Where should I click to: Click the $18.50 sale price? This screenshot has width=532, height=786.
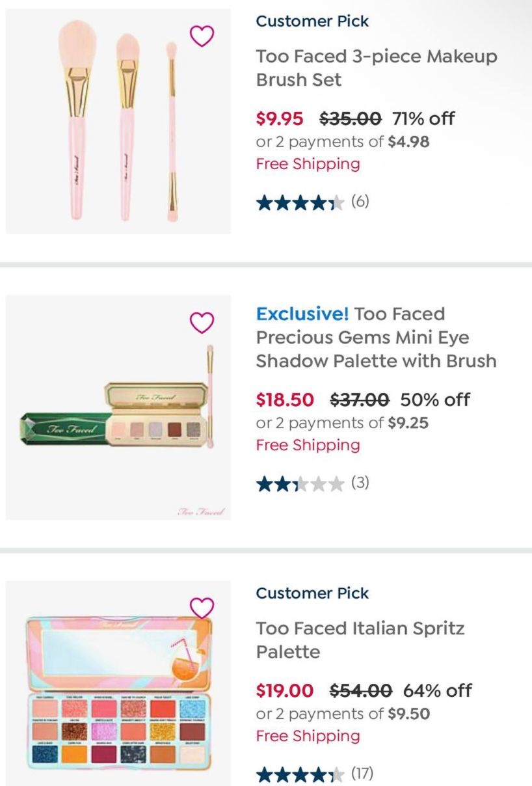(x=285, y=400)
